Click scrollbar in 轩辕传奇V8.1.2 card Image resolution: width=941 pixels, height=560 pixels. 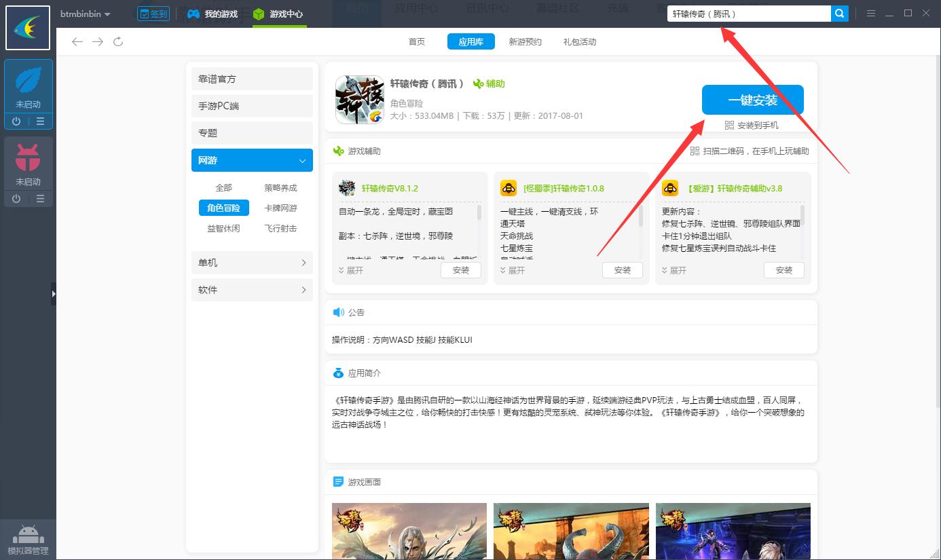[479, 213]
